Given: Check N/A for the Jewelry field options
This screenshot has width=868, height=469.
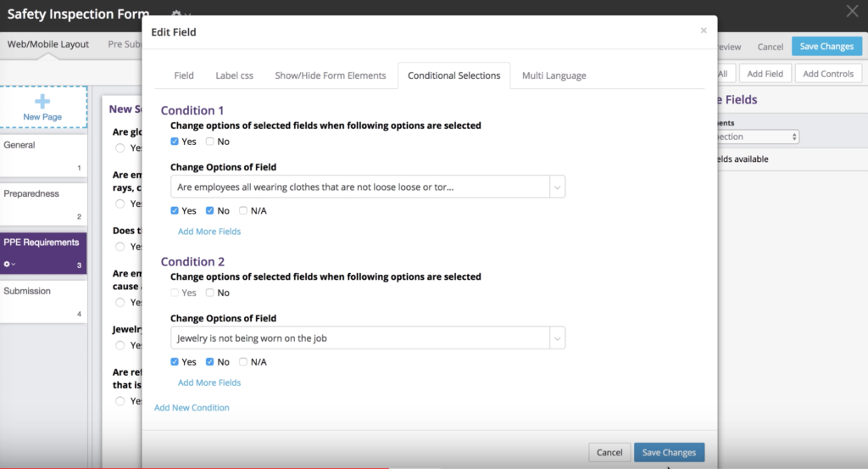Looking at the screenshot, I should pyautogui.click(x=243, y=361).
